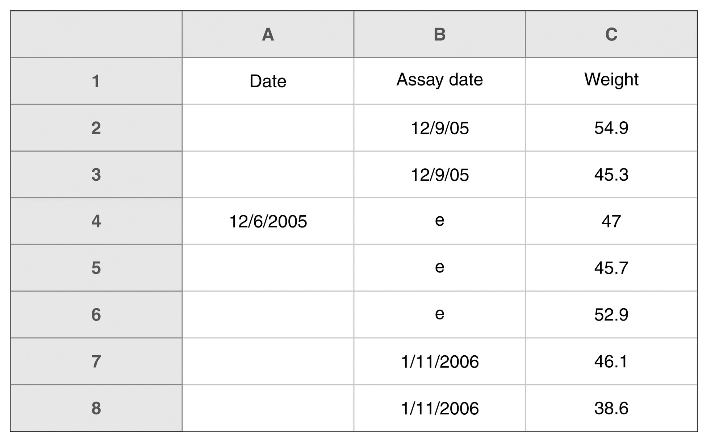Screen dimensions: 708x444
Task: Select cell with weight 54.9
Action: click(x=611, y=128)
